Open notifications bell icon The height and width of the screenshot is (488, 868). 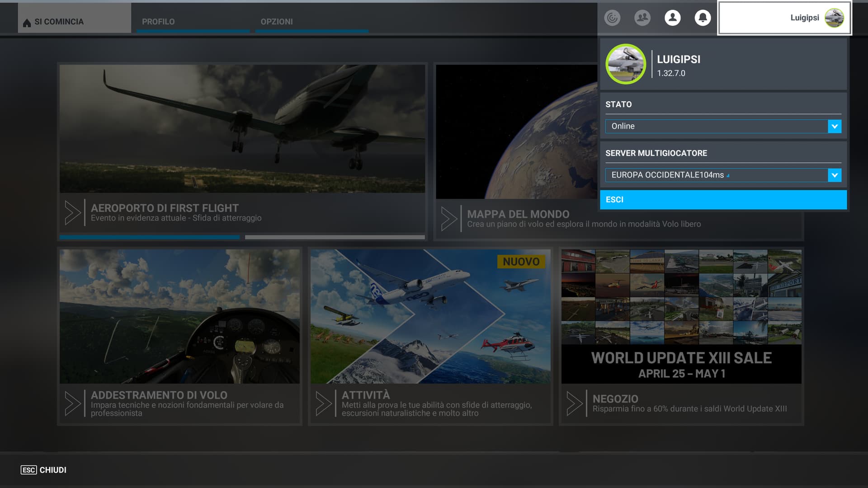tap(703, 18)
